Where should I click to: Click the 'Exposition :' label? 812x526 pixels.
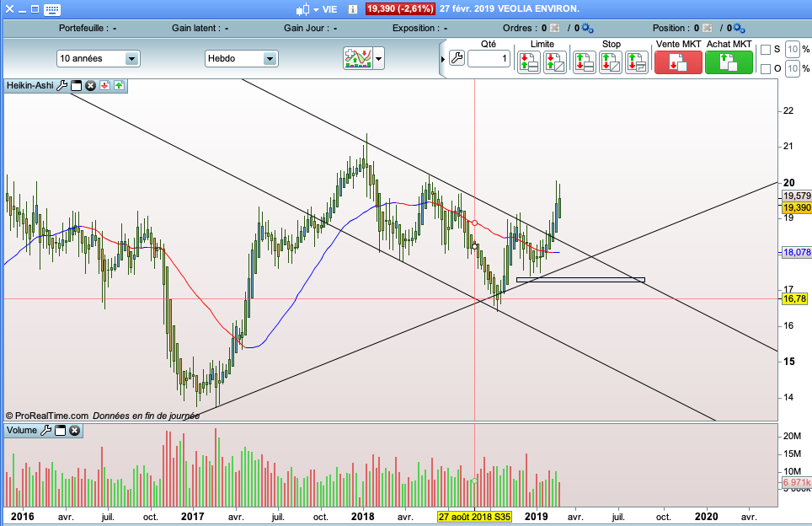[x=416, y=28]
